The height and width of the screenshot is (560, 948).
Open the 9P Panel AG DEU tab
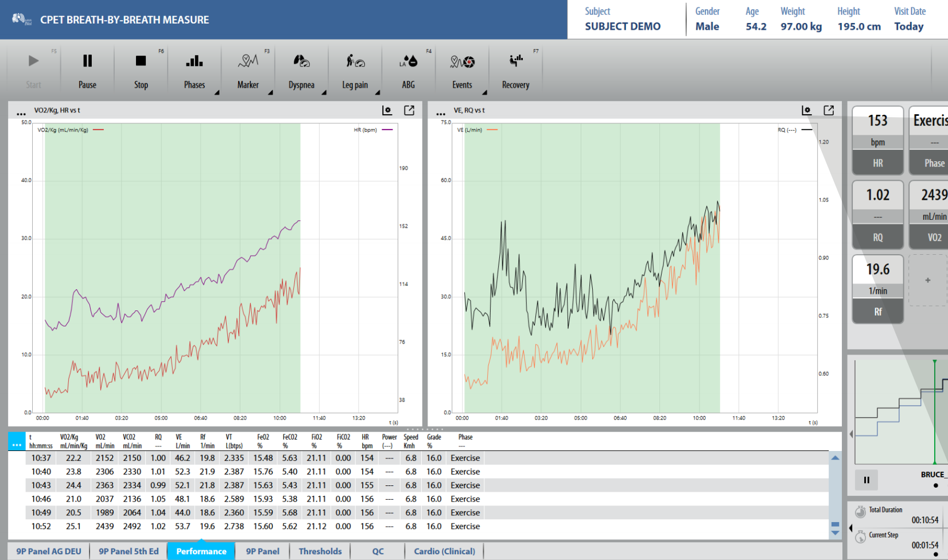[x=49, y=551]
